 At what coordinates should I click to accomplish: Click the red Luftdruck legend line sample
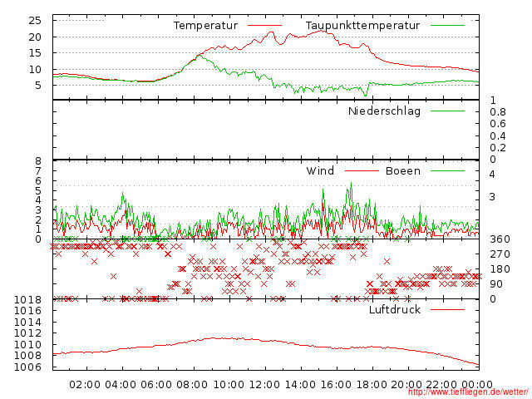click(x=447, y=309)
